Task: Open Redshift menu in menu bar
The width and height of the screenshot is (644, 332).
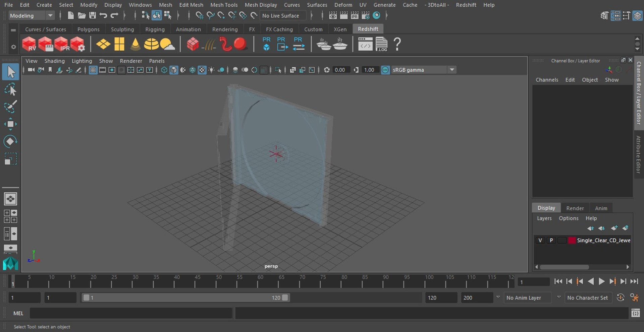Action: (x=466, y=5)
